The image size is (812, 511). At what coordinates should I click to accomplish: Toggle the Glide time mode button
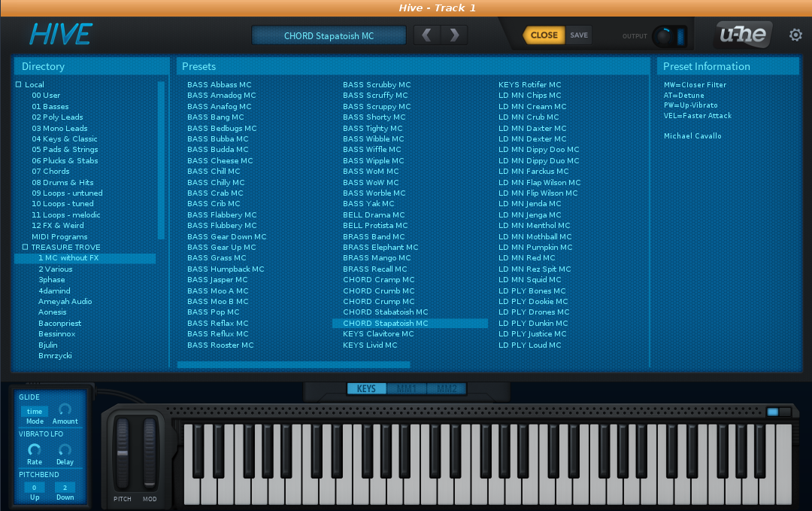pyautogui.click(x=35, y=411)
